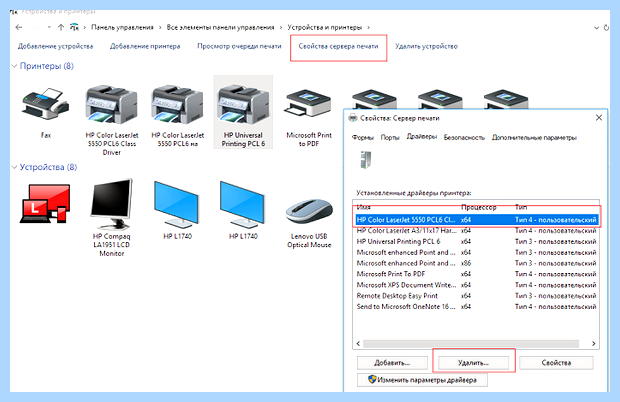Screen dimensions: 620x402
Task: Expand breadcrumb arrow after Панель управления
Action: [x=160, y=27]
